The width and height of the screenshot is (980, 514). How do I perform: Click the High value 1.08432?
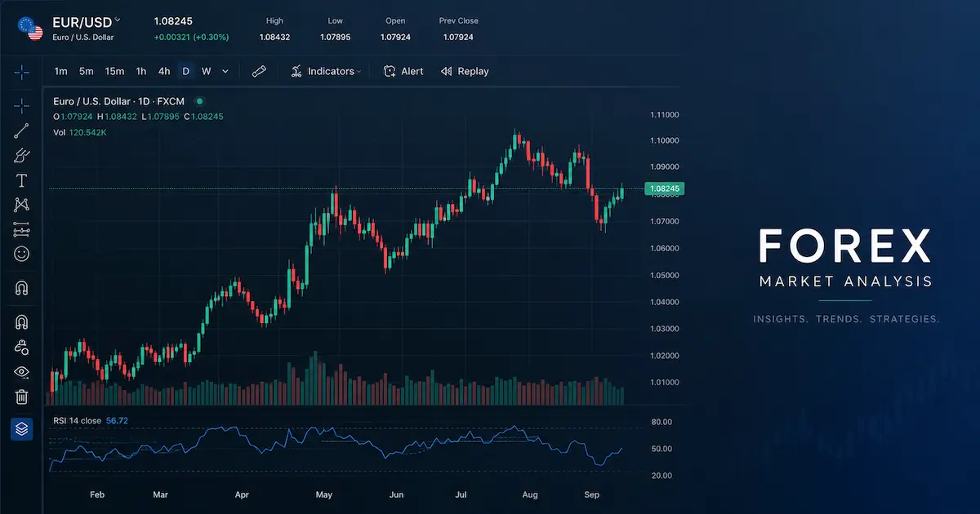point(274,37)
